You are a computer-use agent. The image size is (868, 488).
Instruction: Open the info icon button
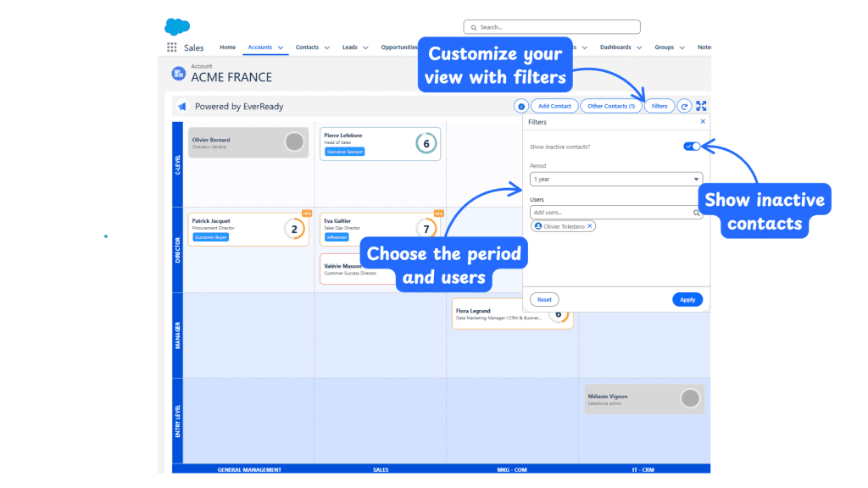point(521,106)
